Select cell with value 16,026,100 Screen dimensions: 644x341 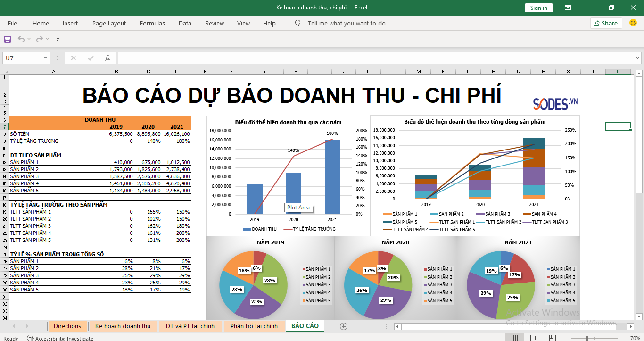point(177,134)
